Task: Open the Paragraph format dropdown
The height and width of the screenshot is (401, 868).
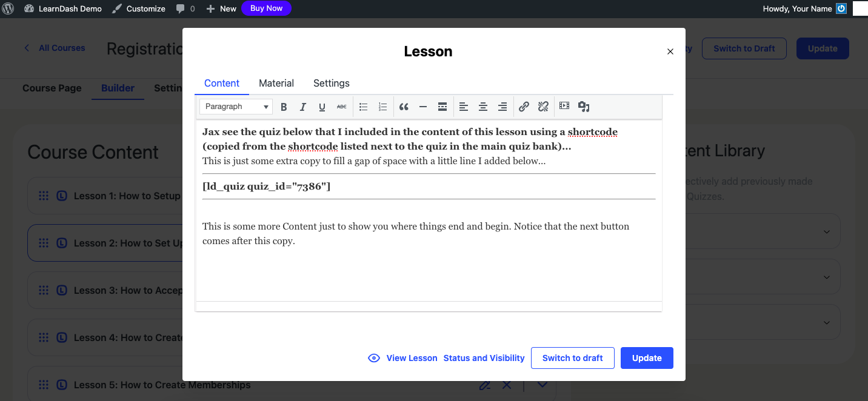Action: [x=236, y=107]
